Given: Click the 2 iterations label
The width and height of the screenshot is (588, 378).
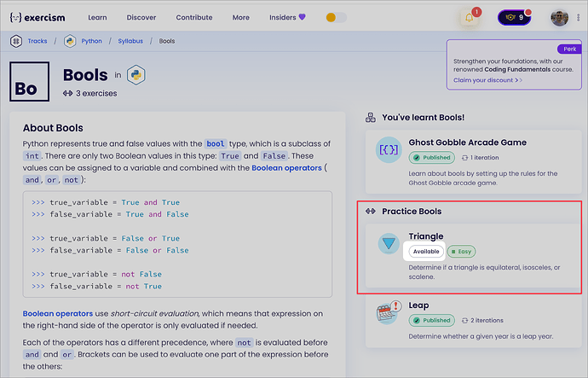Looking at the screenshot, I should [x=482, y=320].
